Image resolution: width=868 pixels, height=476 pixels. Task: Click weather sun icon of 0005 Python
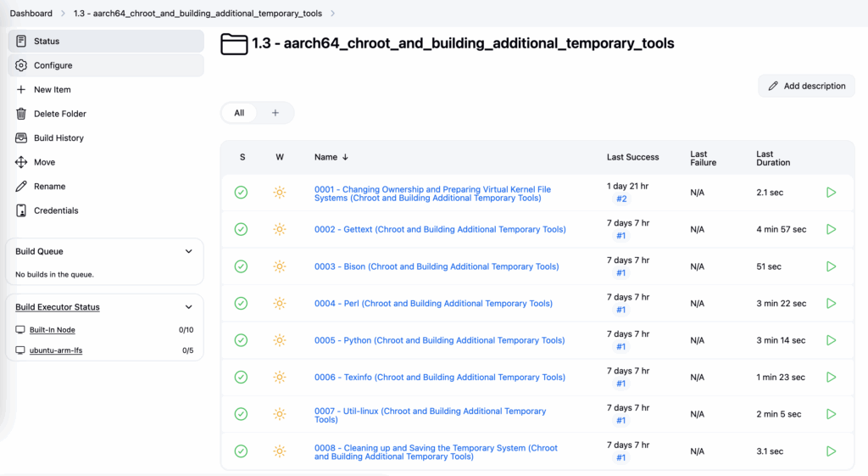click(x=280, y=340)
